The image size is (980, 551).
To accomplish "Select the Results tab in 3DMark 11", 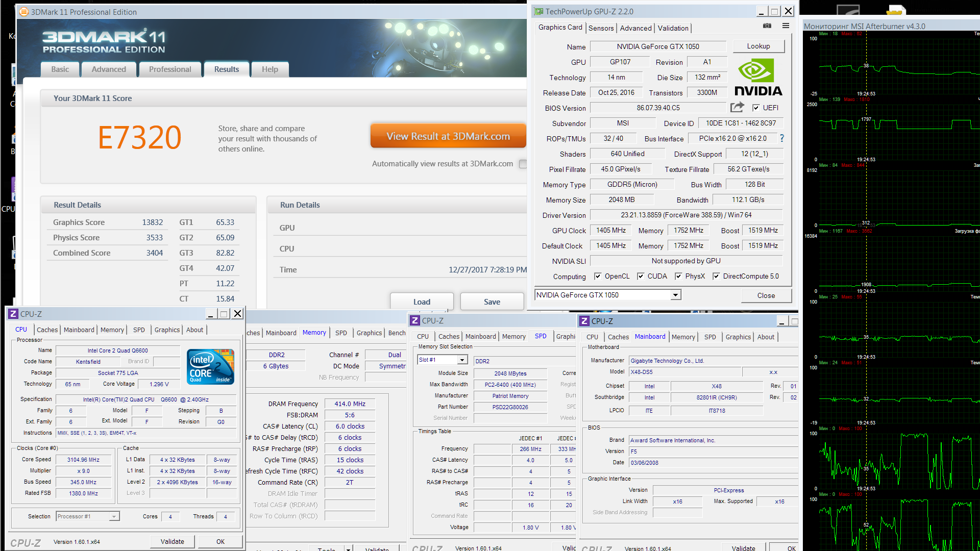I will tap(227, 69).
